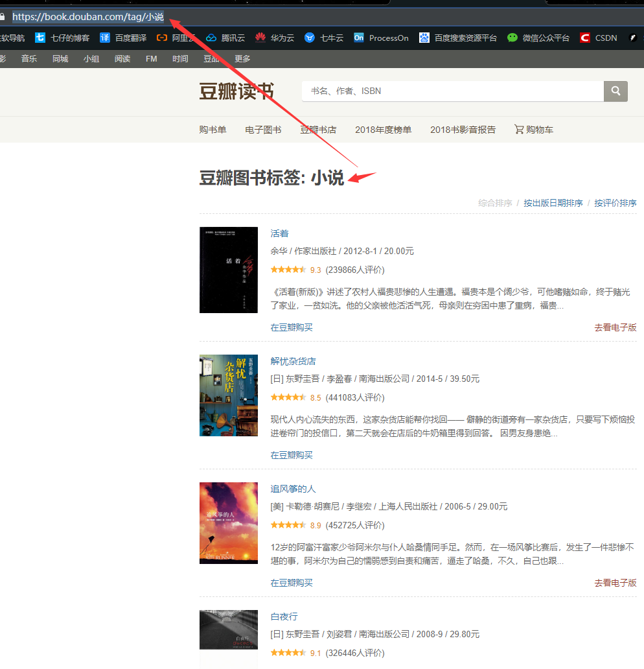Open the book title 追风筝的人
Viewport: 644px width, 669px height.
coord(293,489)
